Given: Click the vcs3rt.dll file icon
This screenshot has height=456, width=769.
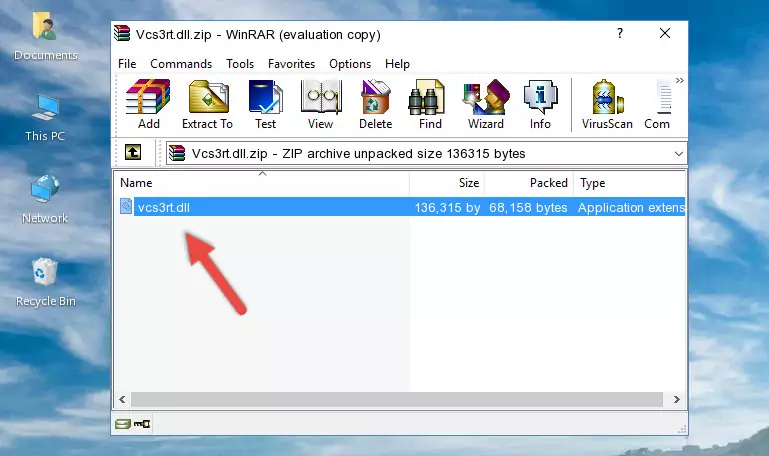Looking at the screenshot, I should [x=126, y=206].
